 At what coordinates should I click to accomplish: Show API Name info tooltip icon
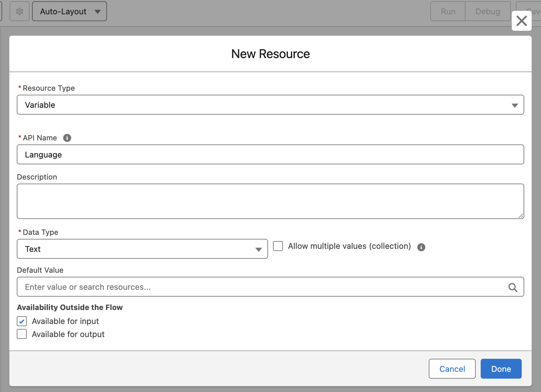pos(67,138)
